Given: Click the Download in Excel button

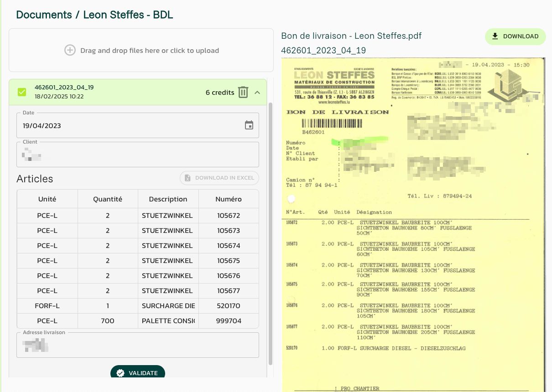Looking at the screenshot, I should pyautogui.click(x=219, y=178).
